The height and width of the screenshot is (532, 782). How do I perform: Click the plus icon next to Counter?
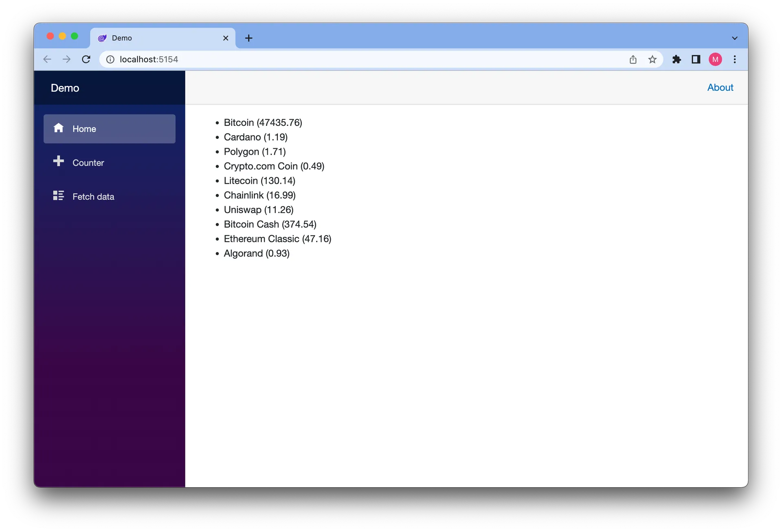(59, 161)
